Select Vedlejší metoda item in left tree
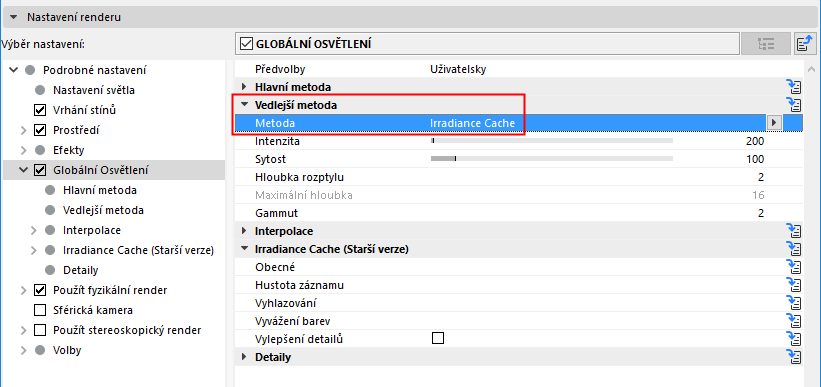Viewport: 821px width, 387px height. point(103,211)
